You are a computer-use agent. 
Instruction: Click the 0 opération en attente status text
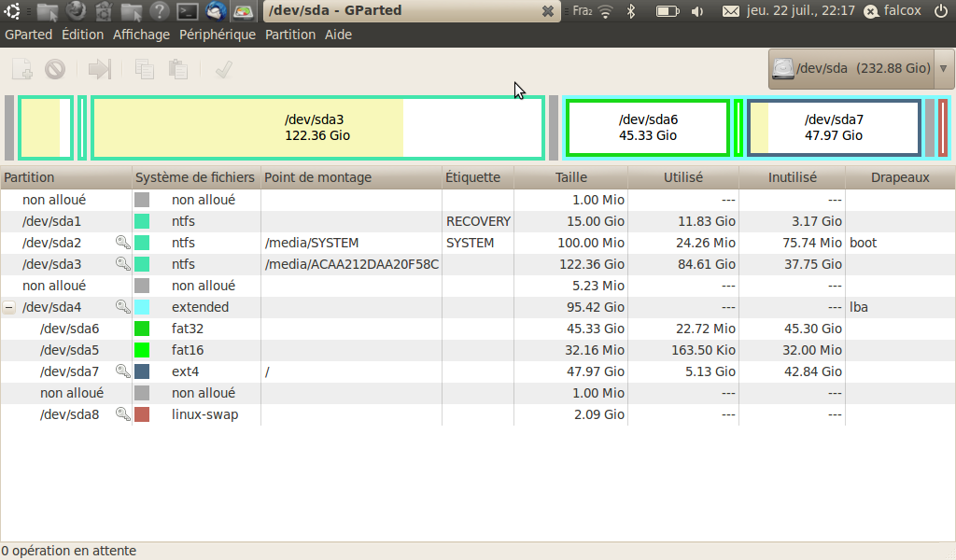pyautogui.click(x=69, y=551)
